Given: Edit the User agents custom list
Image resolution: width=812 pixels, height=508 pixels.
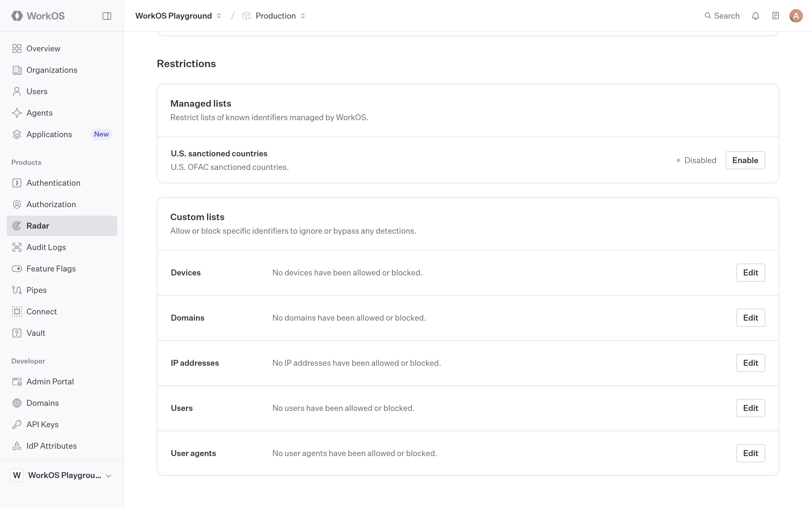Looking at the screenshot, I should pos(751,453).
